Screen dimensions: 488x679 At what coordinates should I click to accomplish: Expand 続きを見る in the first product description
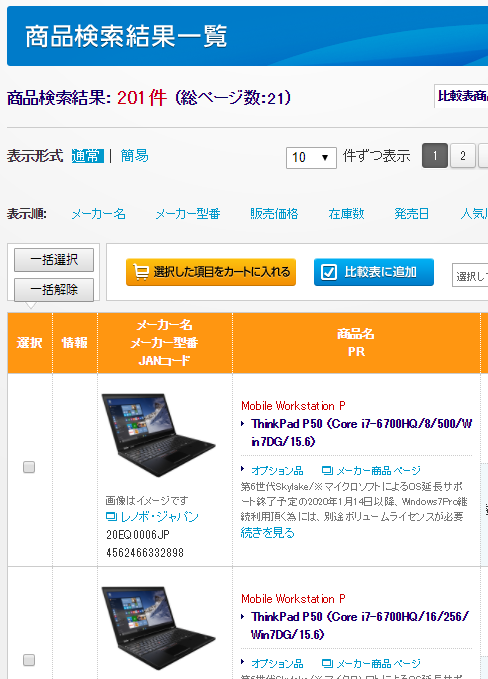point(268,533)
